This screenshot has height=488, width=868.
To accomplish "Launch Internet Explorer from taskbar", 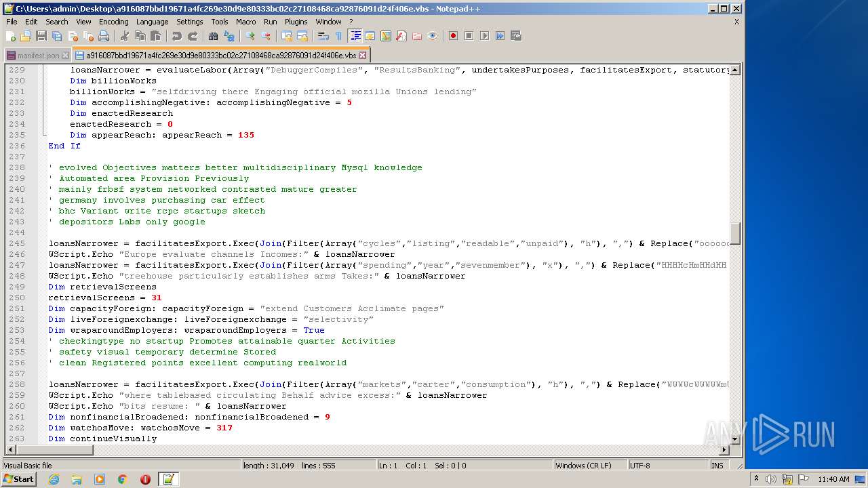I will coord(54,479).
